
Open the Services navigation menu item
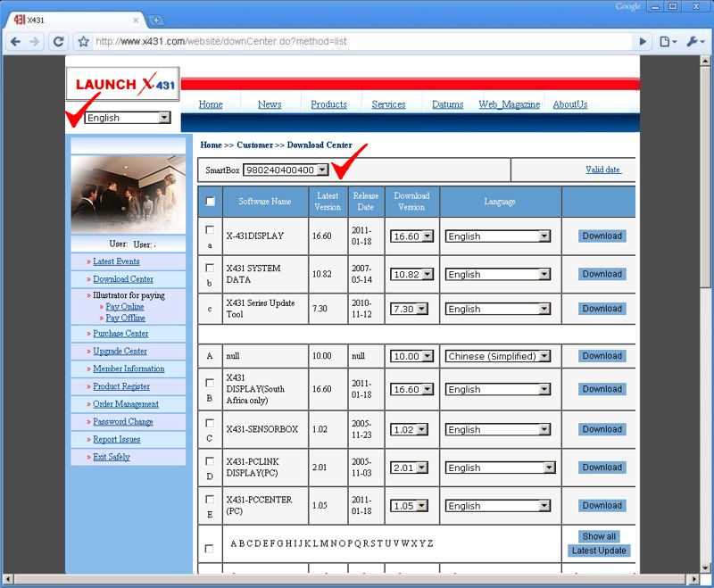click(388, 104)
